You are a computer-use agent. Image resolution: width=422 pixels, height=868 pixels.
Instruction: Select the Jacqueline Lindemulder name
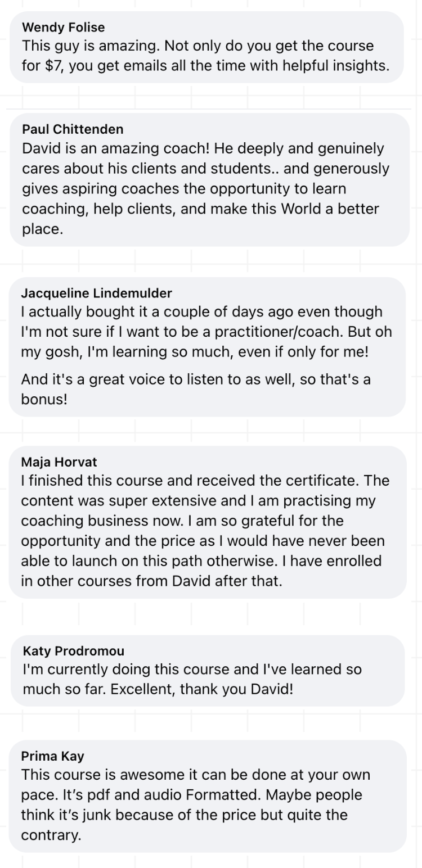[96, 293]
